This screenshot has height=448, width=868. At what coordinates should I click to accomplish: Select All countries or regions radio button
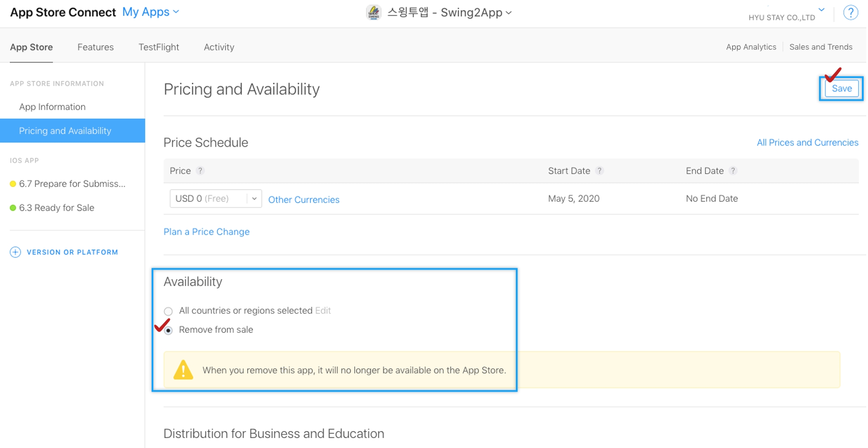coord(168,311)
